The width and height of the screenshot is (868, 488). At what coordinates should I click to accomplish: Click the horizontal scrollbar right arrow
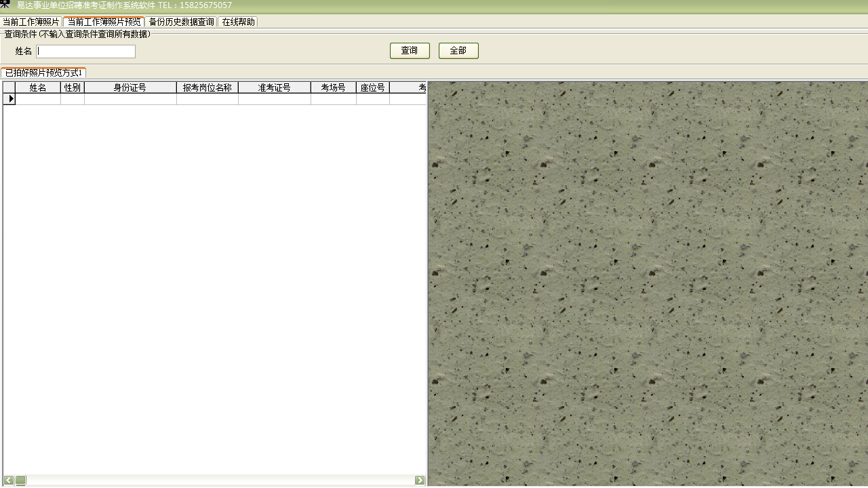coord(420,481)
